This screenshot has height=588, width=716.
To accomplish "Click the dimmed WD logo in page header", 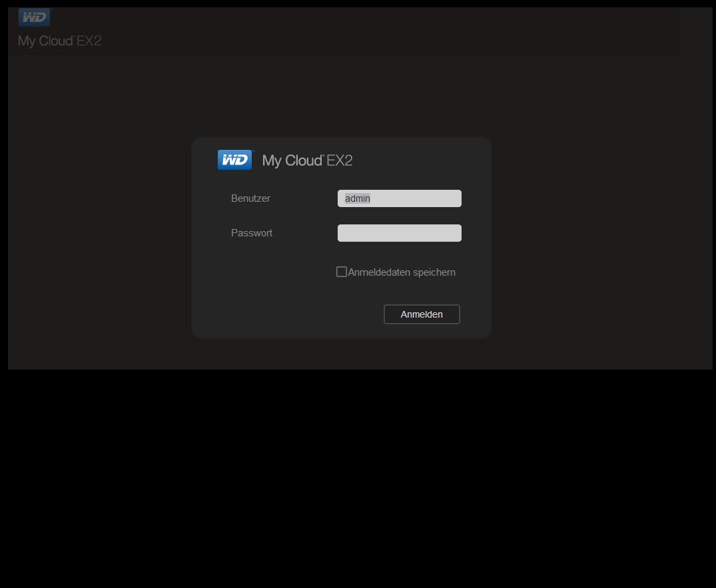I will [x=34, y=17].
